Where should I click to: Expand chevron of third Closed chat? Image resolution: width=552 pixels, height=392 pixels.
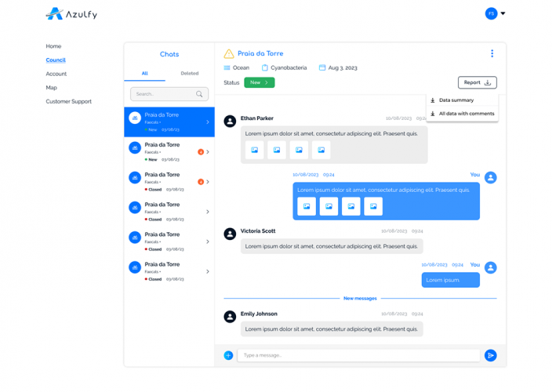(x=208, y=241)
